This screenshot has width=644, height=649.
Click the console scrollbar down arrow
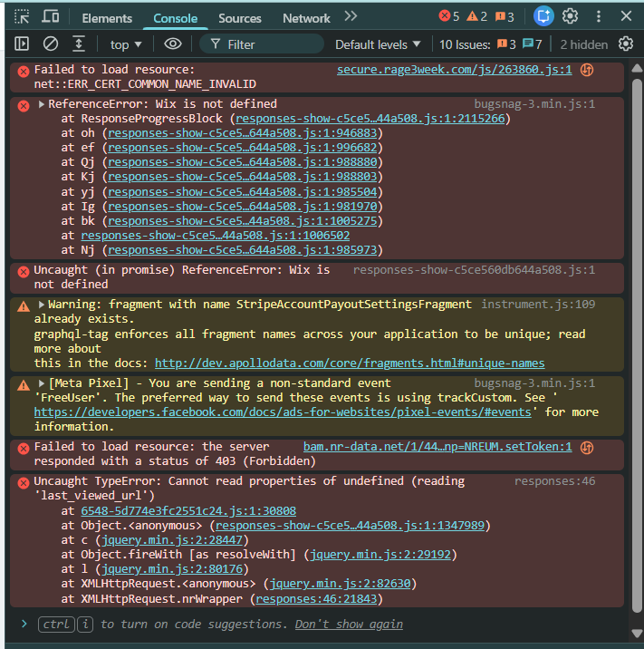click(x=637, y=634)
